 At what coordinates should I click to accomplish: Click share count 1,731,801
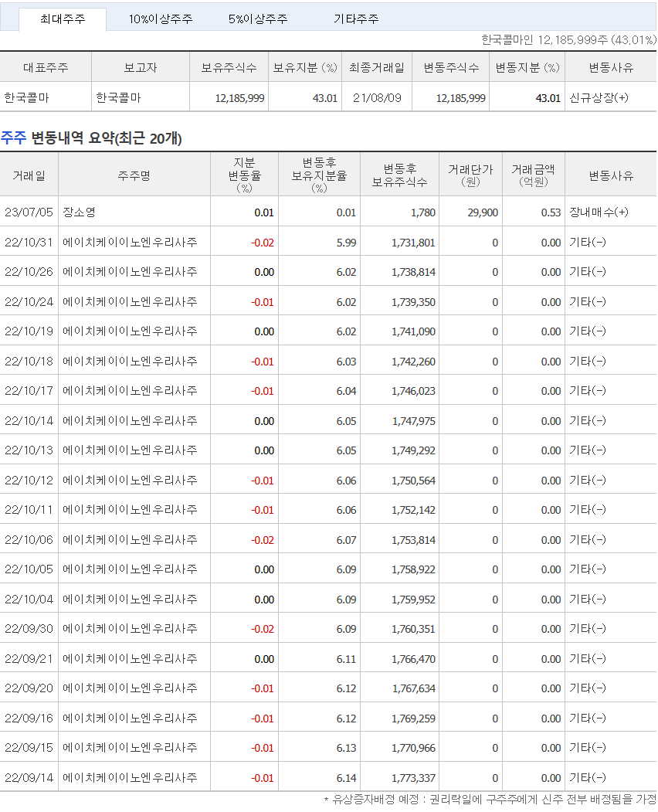[x=413, y=243]
